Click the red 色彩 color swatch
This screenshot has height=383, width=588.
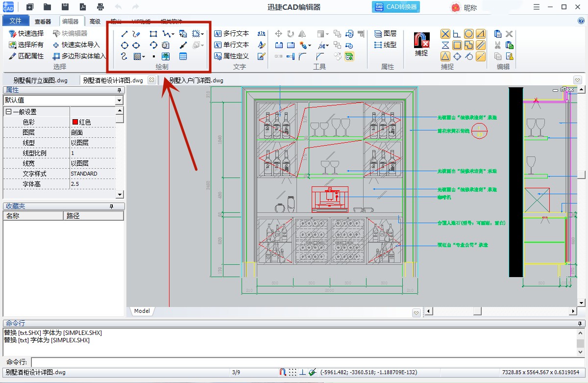click(75, 122)
